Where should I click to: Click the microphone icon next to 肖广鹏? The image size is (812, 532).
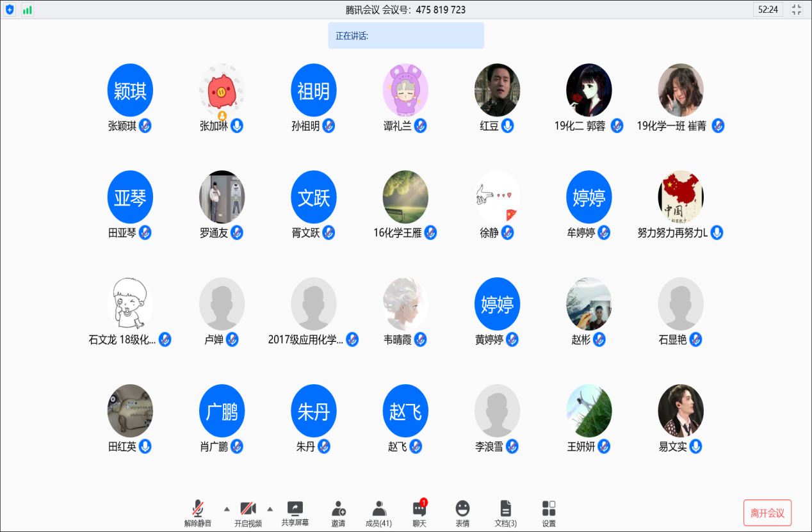click(x=237, y=446)
